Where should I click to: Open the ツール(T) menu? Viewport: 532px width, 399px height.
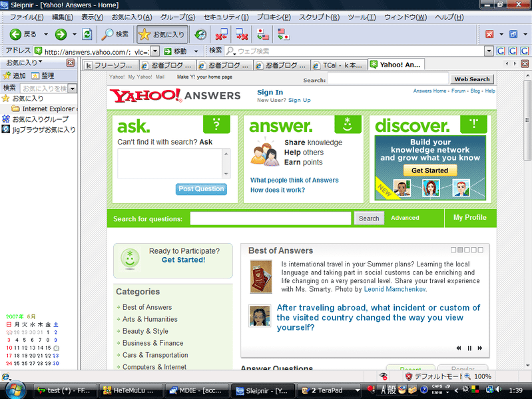[x=362, y=17]
